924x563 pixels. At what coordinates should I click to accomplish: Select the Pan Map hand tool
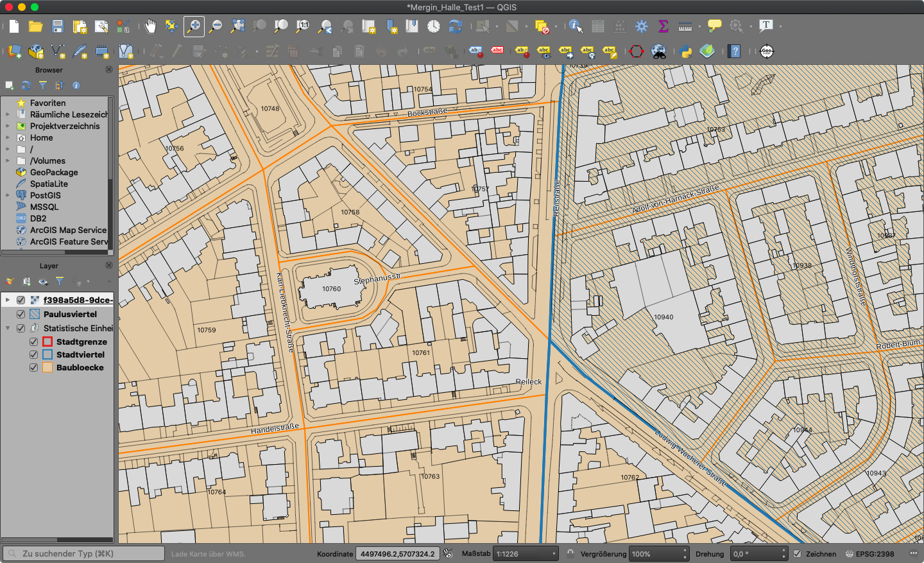click(150, 26)
